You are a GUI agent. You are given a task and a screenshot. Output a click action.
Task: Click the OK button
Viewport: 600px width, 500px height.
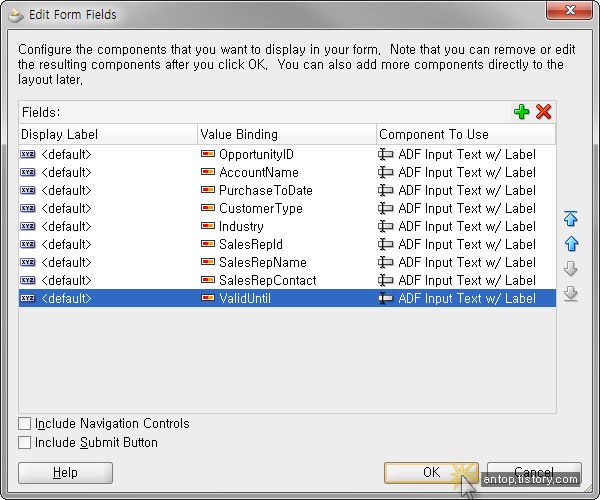431,473
